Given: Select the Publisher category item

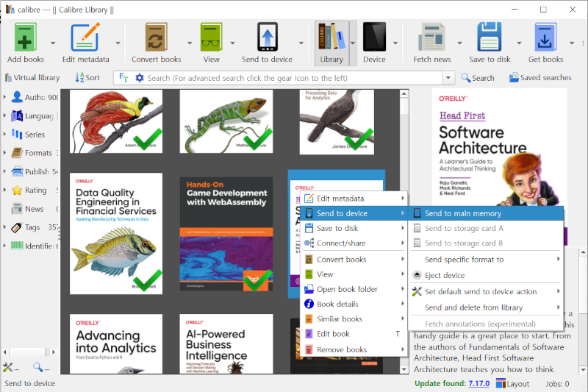Looking at the screenshot, I should point(35,171).
